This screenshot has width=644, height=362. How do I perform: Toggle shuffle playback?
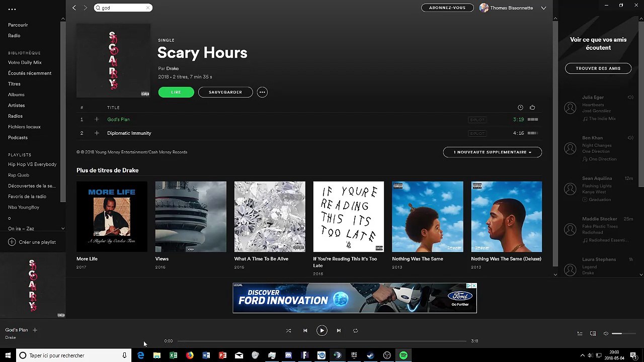(288, 330)
